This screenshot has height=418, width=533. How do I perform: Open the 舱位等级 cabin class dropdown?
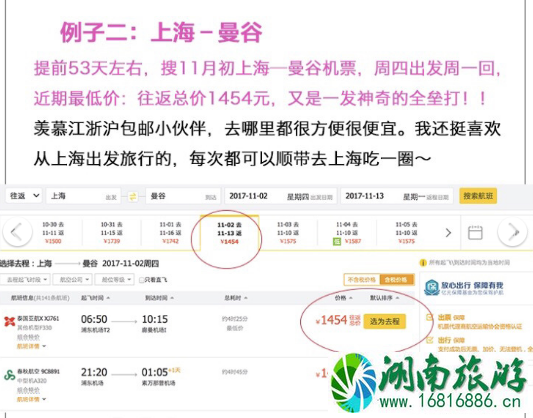tap(114, 280)
